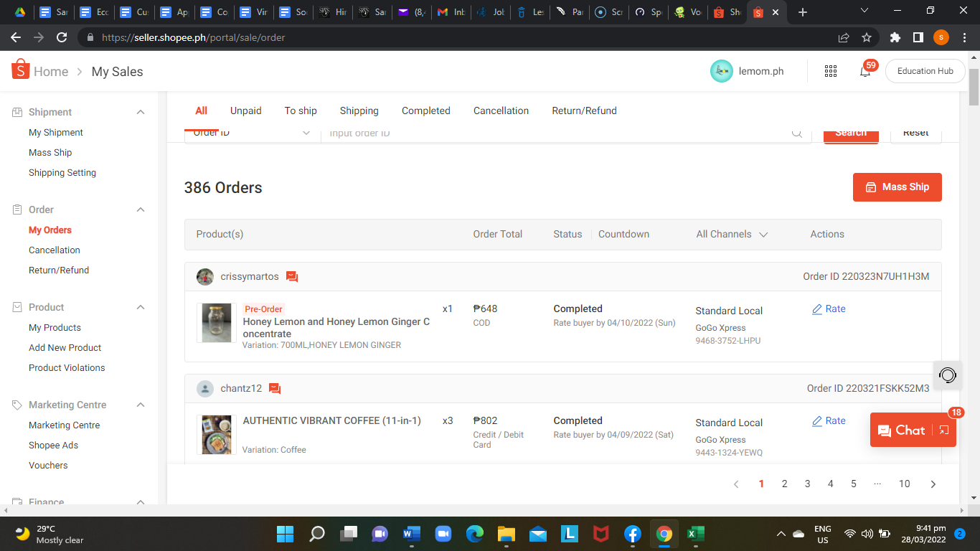Open the apps grid menu icon
The width and height of the screenshot is (980, 551).
(x=831, y=71)
